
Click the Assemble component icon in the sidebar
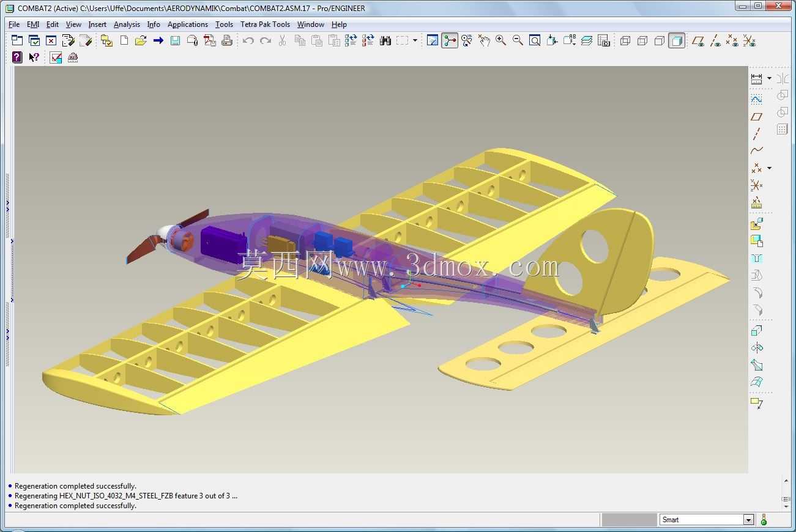[x=757, y=224]
